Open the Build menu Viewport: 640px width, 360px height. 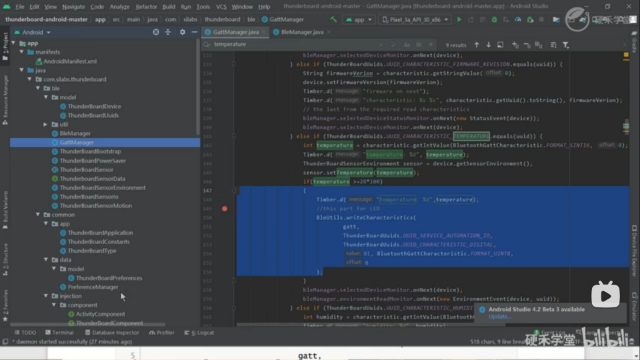[169, 7]
